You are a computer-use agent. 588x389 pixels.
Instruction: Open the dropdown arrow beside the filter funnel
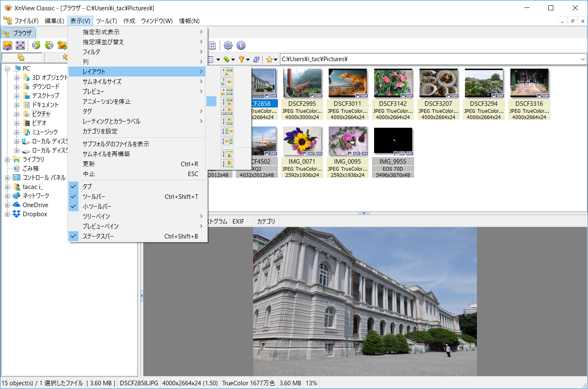248,60
